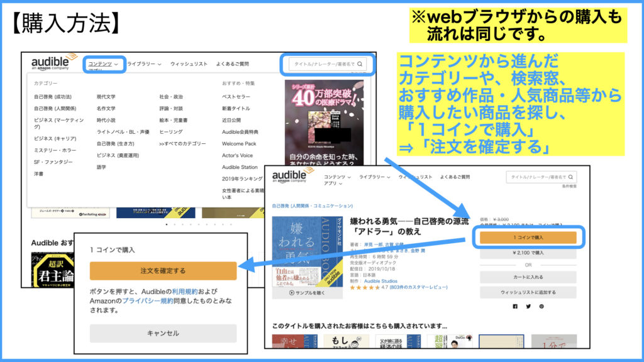Click the search magnifier in the top-left Audible header
Screen dimensions: 644x362
(x=360, y=64)
